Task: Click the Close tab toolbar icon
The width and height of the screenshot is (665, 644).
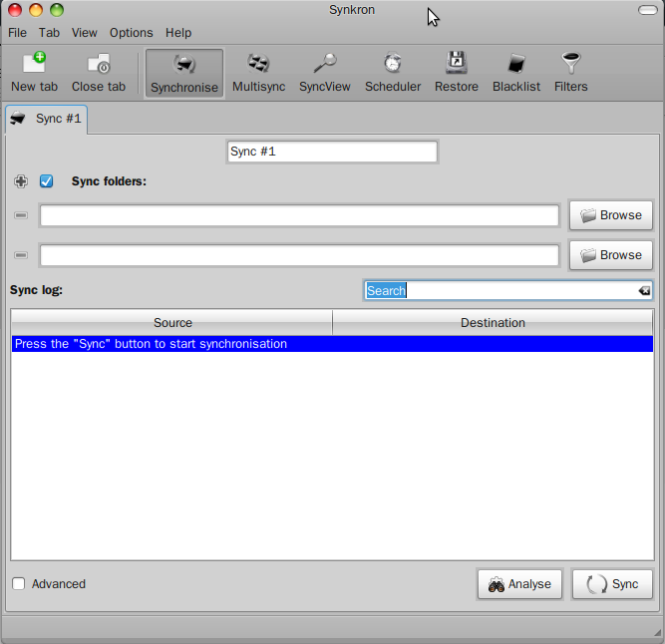Action: tap(99, 73)
